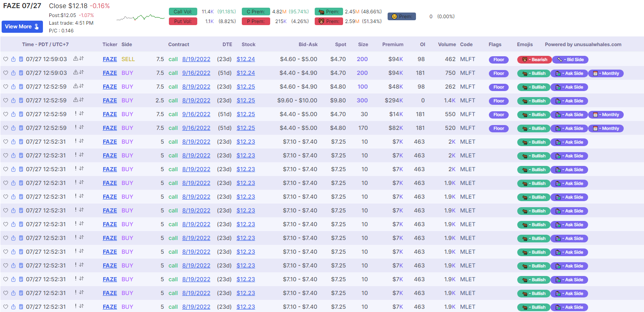The image size is (644, 312).
Task: Click the green Call Vol label
Action: coord(183,12)
